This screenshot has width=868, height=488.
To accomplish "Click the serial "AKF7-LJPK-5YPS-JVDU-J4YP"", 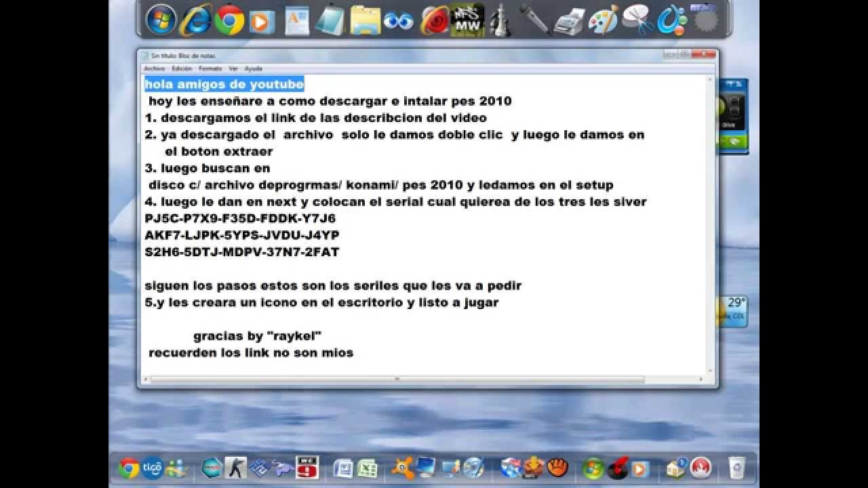I will coord(242,235).
